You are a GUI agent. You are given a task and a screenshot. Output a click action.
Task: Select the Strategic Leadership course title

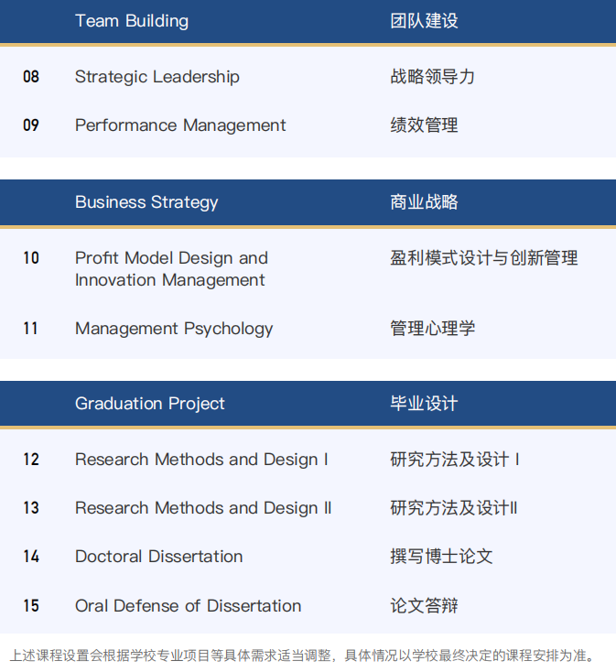coord(157,77)
